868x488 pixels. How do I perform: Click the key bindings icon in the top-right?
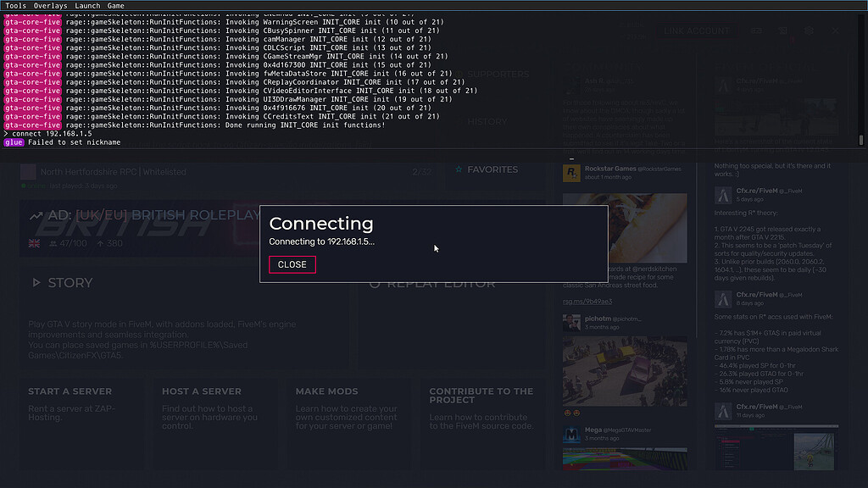tap(757, 30)
